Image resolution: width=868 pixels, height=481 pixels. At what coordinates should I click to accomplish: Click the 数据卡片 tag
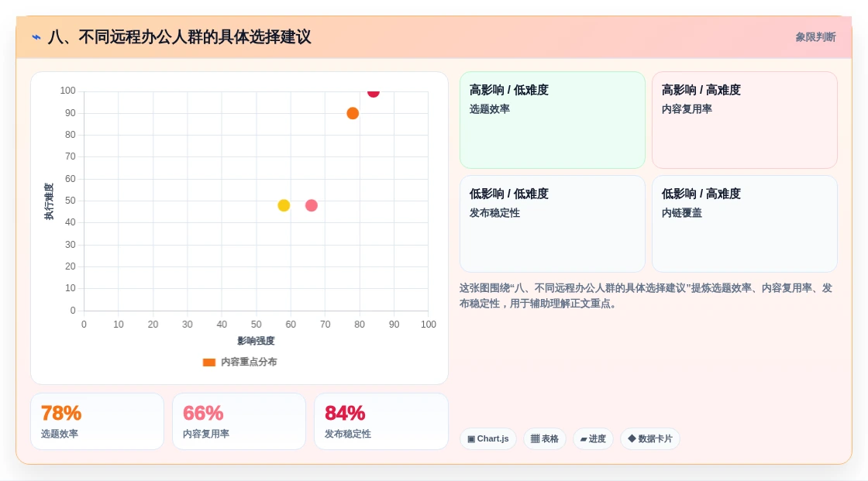[x=650, y=439]
